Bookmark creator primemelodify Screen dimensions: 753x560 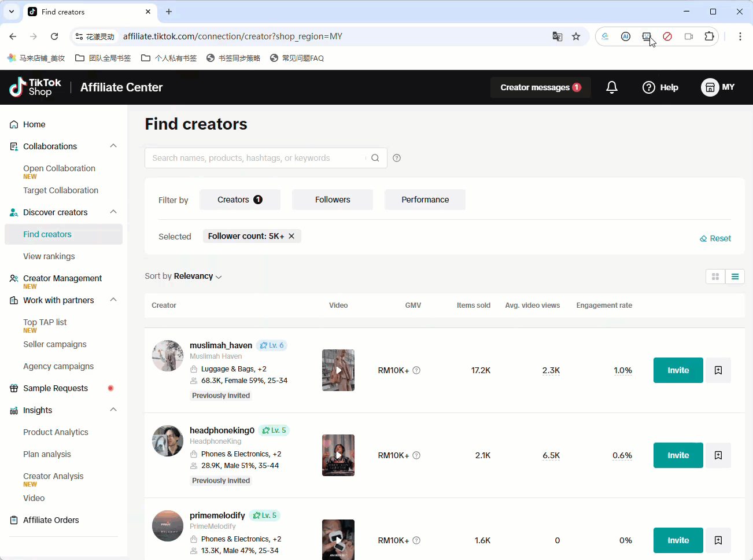(x=718, y=540)
